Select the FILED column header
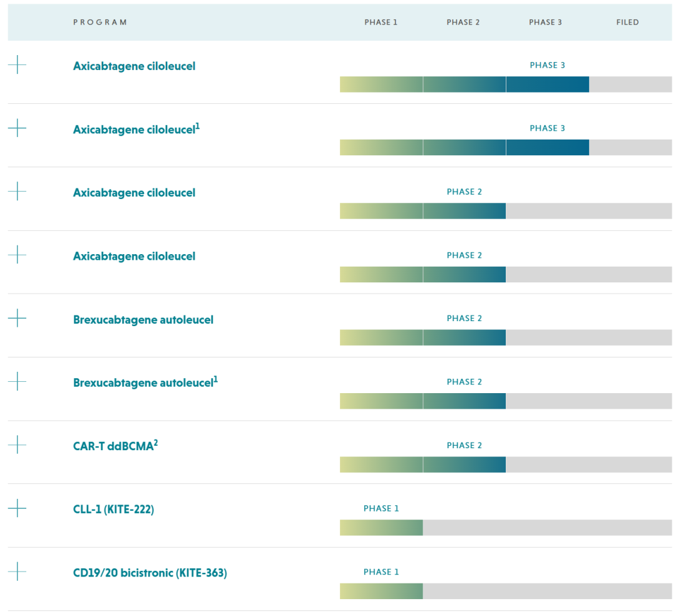This screenshot has width=676, height=616. [x=627, y=23]
